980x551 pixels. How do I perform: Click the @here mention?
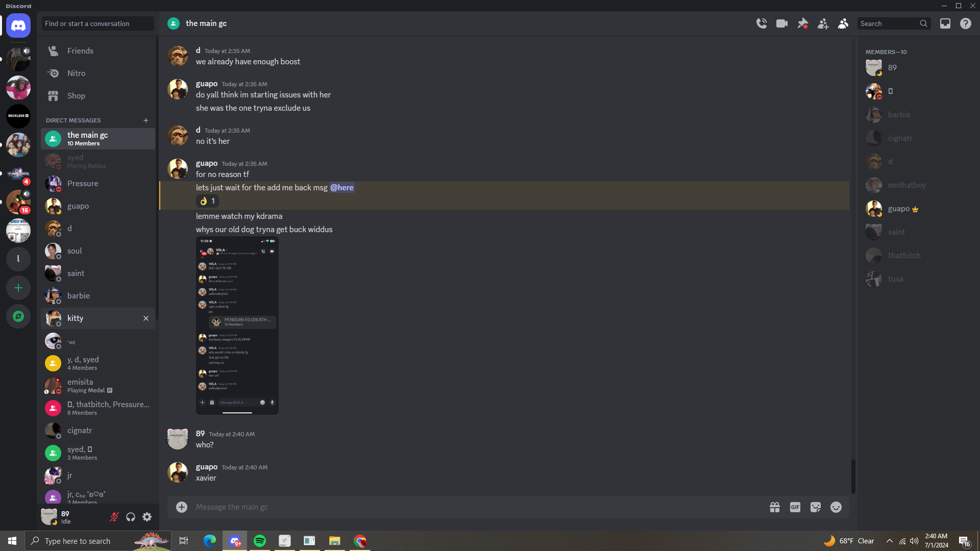tap(342, 188)
